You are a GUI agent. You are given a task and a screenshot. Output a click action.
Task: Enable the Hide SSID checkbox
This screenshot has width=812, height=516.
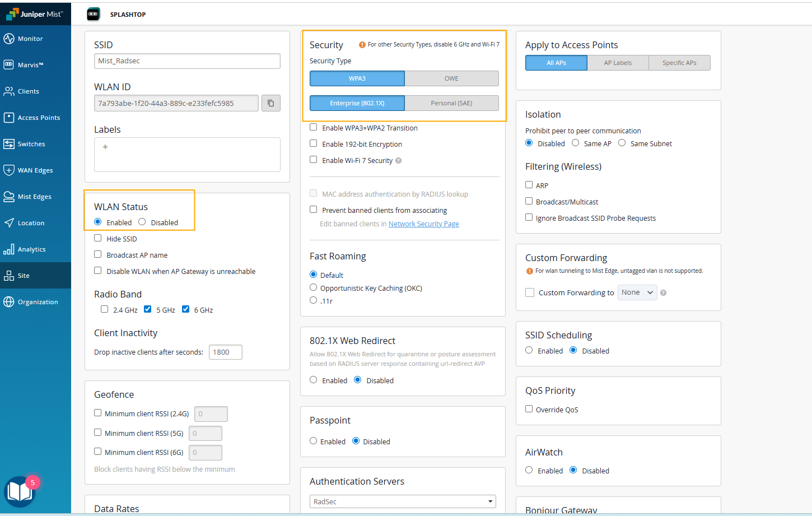tap(98, 238)
